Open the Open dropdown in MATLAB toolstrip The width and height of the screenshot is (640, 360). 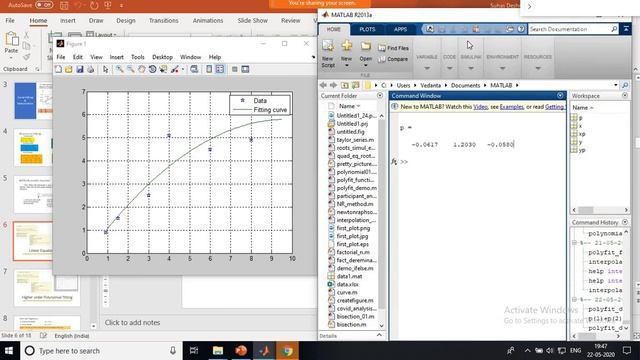(x=366, y=65)
